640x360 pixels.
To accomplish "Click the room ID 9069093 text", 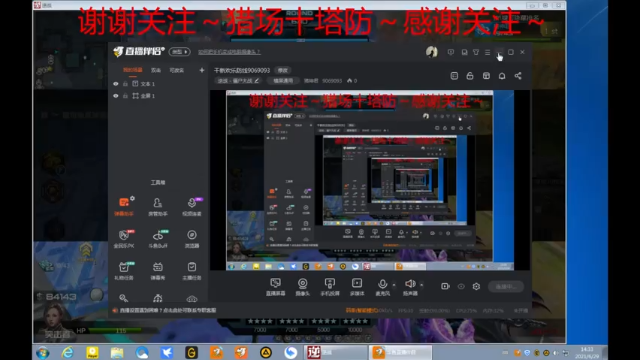I will [x=332, y=81].
